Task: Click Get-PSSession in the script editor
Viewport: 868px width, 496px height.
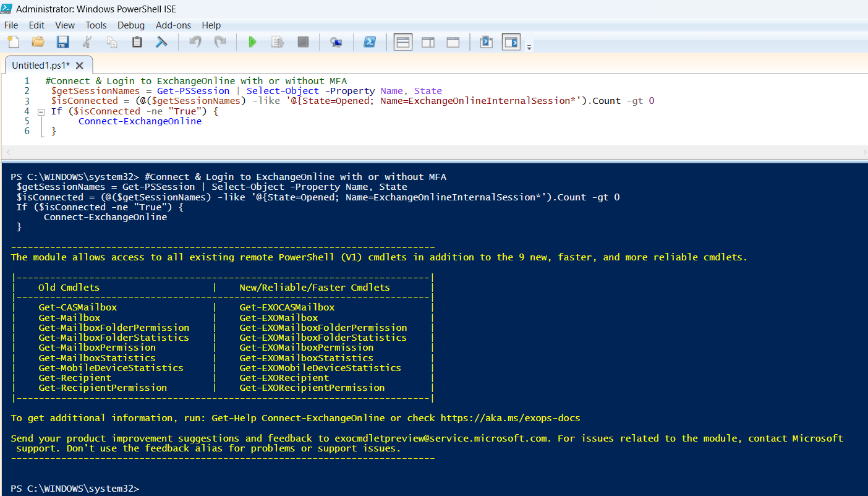Action: [193, 91]
